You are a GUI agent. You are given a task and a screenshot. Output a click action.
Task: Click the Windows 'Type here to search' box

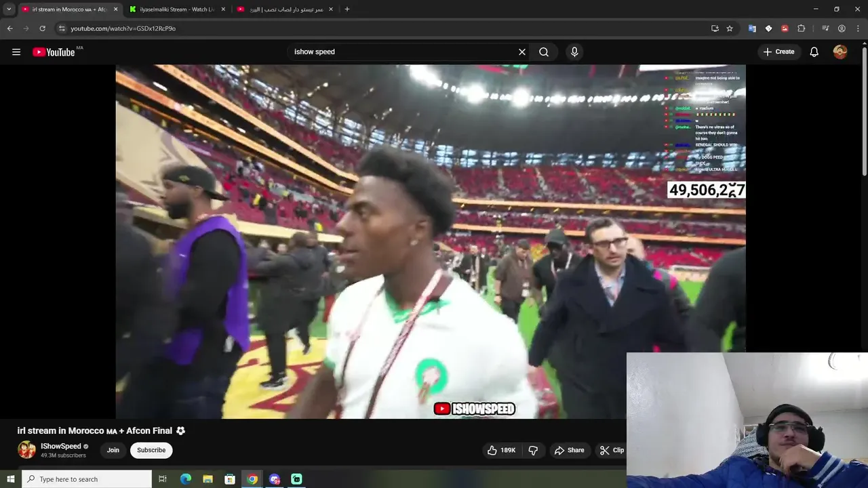point(87,479)
